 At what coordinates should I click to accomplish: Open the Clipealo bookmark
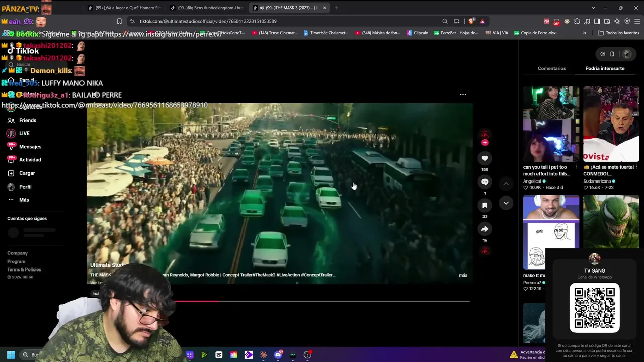tap(417, 33)
